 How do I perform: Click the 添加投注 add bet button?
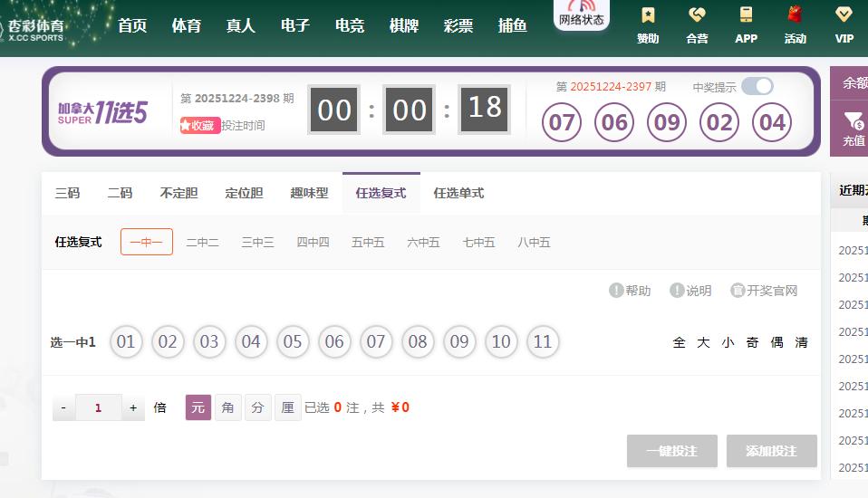point(771,451)
